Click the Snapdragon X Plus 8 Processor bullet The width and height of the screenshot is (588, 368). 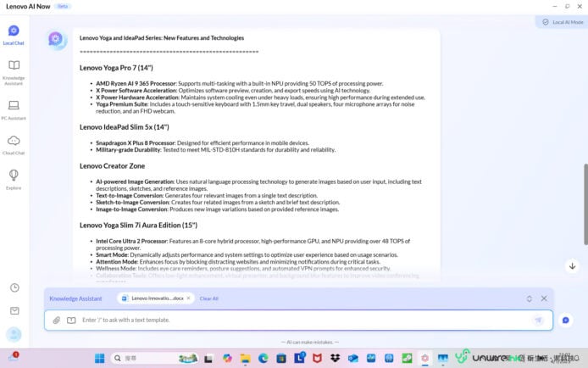pyautogui.click(x=202, y=143)
